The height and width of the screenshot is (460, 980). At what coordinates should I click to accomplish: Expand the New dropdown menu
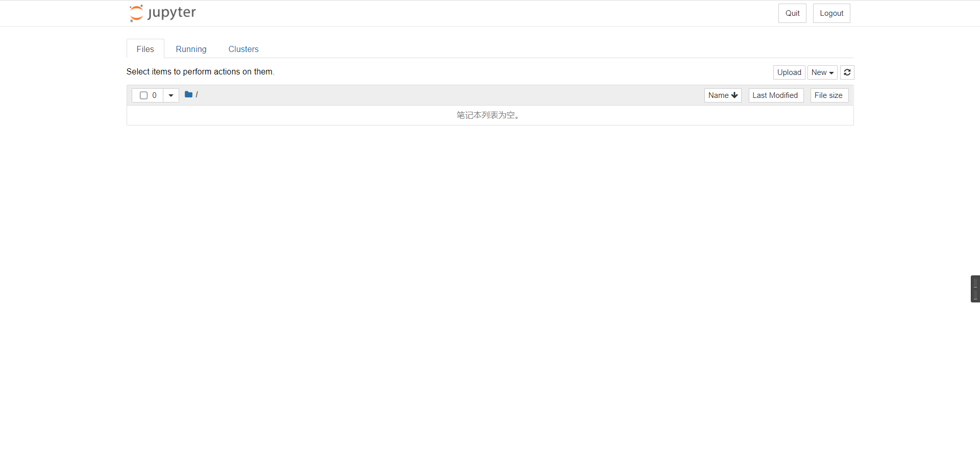[x=822, y=72]
